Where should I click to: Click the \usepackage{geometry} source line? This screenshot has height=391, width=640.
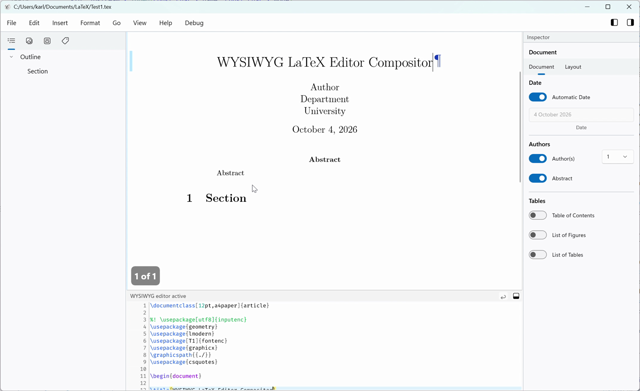click(x=184, y=327)
